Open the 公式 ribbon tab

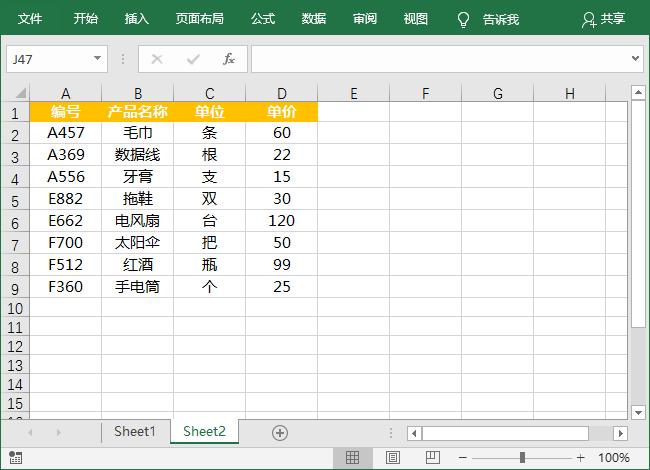263,19
